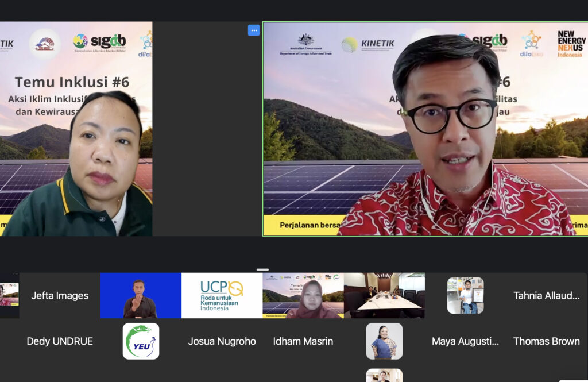Select Jefta Images participant tile

60,295
